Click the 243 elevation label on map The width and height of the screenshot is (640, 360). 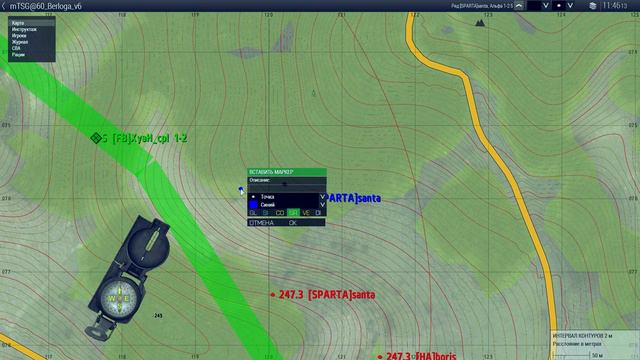click(x=158, y=316)
